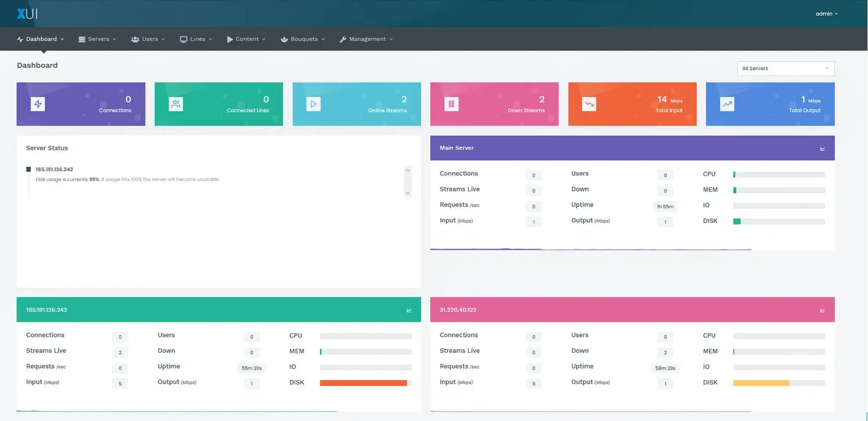Click the lightning bolt Connections icon
The height and width of the screenshot is (421, 868).
click(x=38, y=104)
